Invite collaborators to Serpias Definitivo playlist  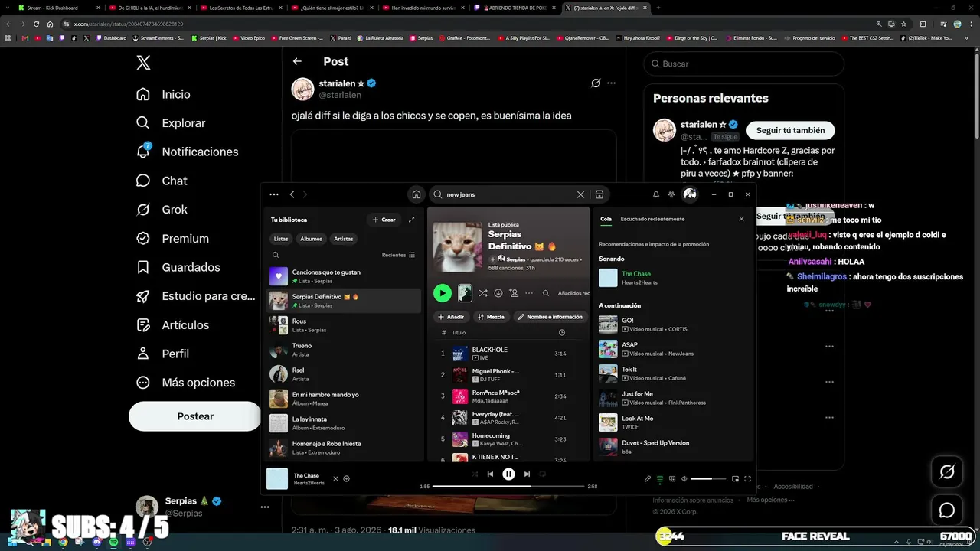pyautogui.click(x=514, y=293)
